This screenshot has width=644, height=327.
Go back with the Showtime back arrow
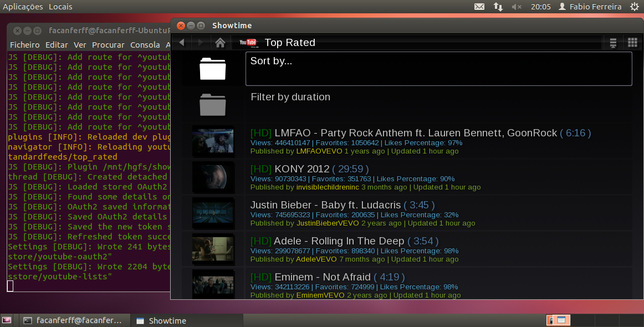(182, 42)
